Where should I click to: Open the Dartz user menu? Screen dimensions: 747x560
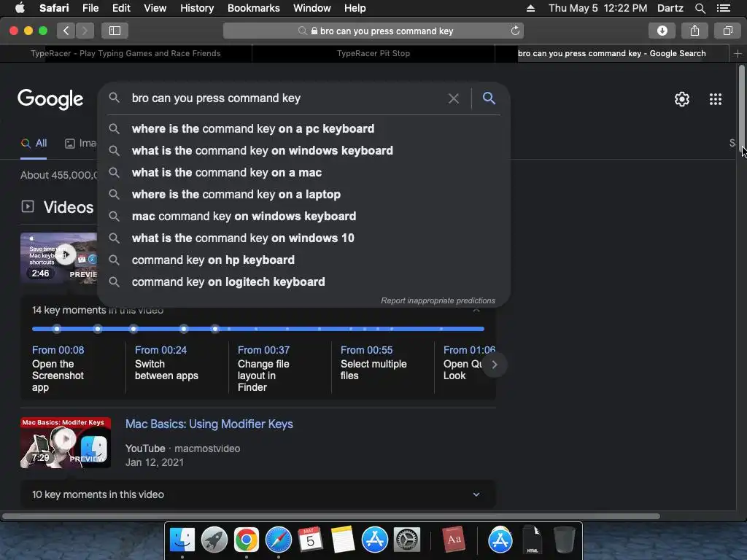pyautogui.click(x=670, y=8)
